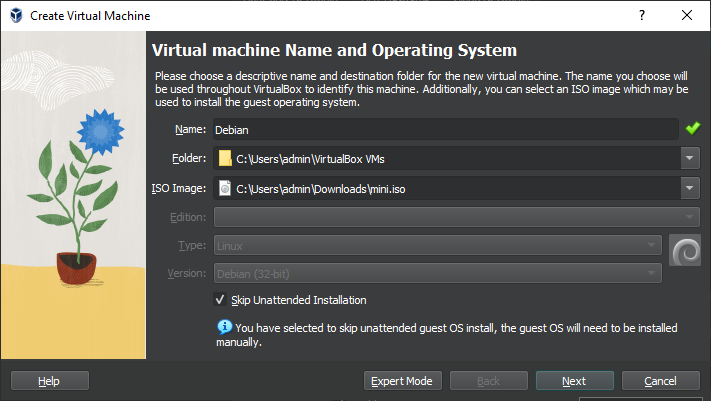
Task: Open the Version dropdown showing Debian (32-bit)
Action: [x=438, y=274]
